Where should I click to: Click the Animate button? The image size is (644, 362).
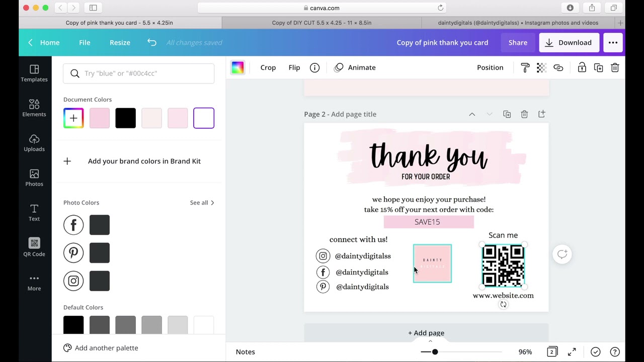355,67
